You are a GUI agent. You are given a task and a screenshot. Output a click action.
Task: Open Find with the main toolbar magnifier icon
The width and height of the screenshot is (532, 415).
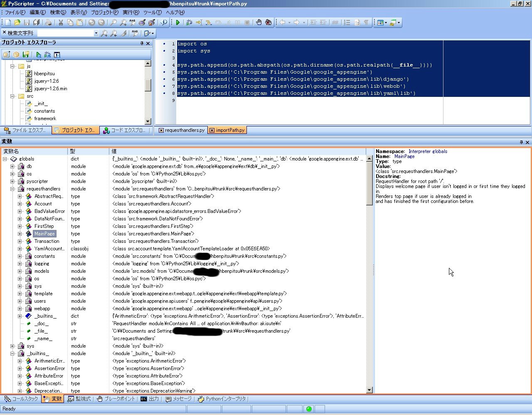(x=113, y=22)
